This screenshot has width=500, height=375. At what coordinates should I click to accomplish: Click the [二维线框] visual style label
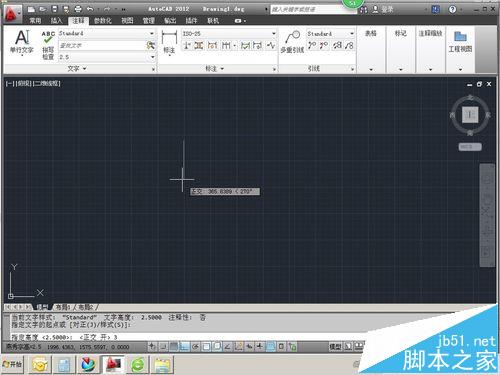click(x=46, y=83)
